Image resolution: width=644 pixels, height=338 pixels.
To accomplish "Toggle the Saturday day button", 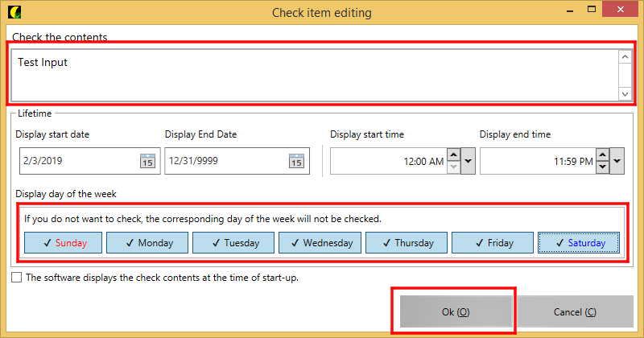I will [x=578, y=242].
